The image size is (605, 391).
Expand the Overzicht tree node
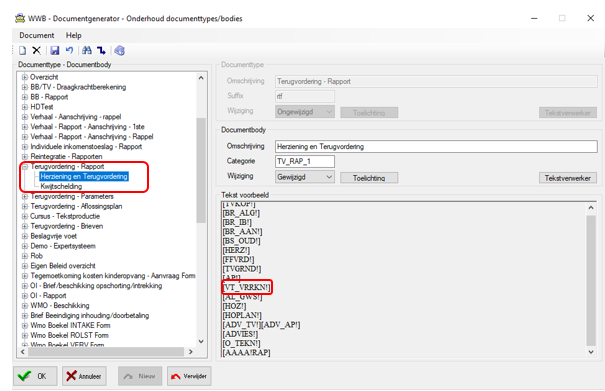[x=25, y=77]
